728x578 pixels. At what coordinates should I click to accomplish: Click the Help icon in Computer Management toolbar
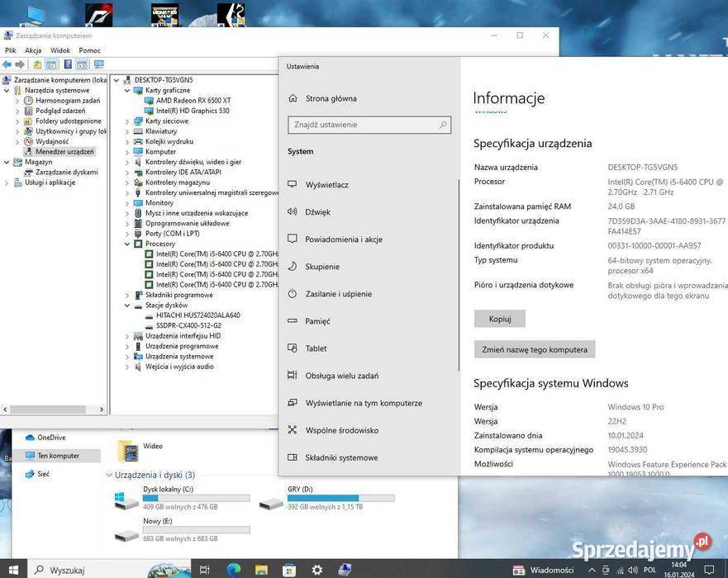pos(68,64)
